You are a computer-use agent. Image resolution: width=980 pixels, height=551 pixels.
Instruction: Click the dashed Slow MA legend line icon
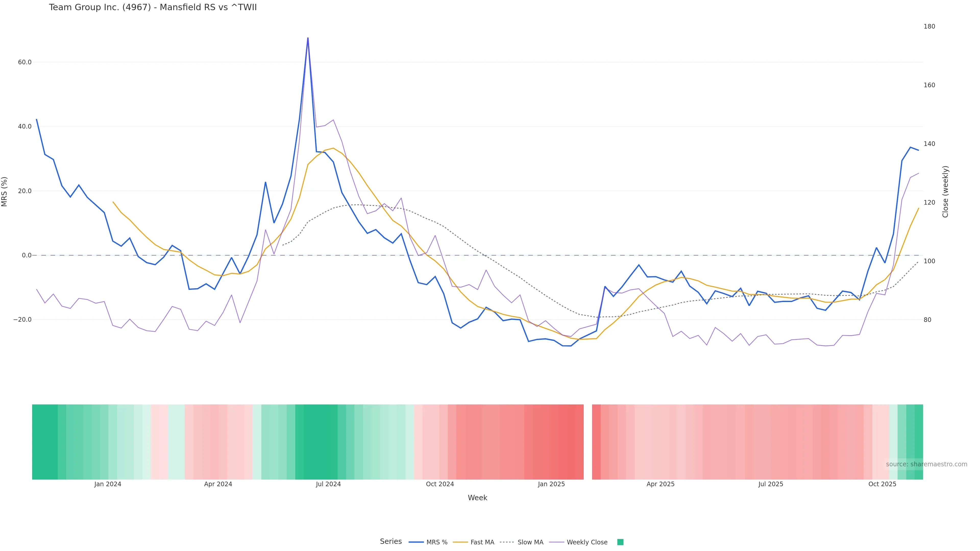click(507, 542)
